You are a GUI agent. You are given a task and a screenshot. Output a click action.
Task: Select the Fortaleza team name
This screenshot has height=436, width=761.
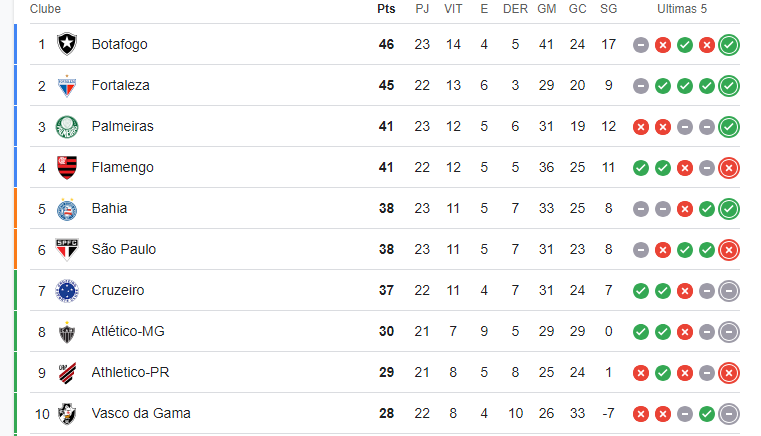tap(120, 85)
